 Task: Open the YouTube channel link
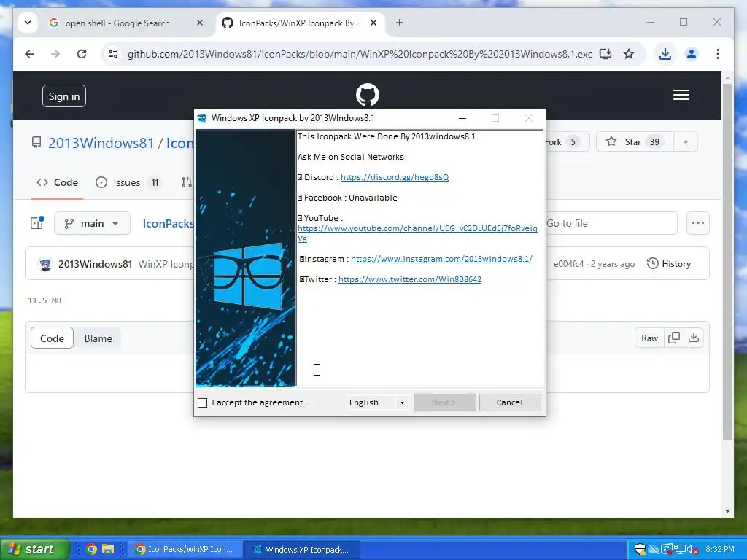417,233
